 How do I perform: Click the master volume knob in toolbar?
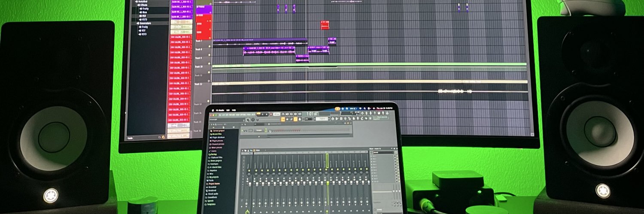tap(248, 120)
